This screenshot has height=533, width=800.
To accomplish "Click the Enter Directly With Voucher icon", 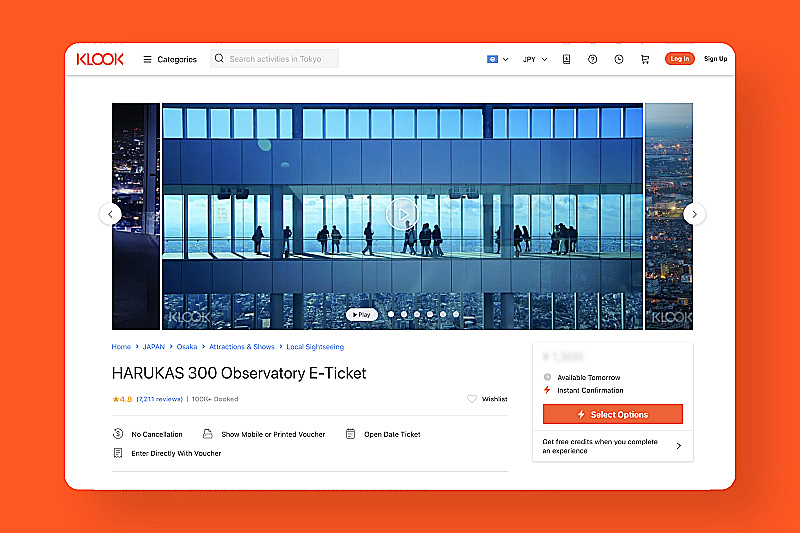I will (x=118, y=453).
